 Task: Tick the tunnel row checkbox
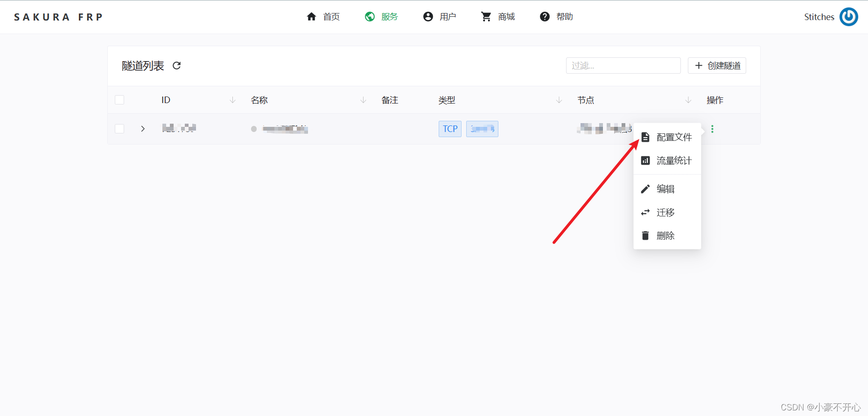(x=119, y=129)
